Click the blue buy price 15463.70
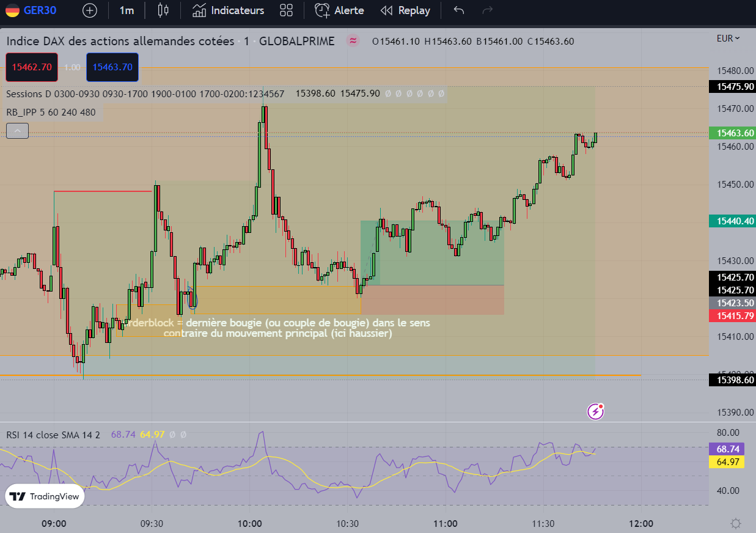756x533 pixels. (112, 67)
